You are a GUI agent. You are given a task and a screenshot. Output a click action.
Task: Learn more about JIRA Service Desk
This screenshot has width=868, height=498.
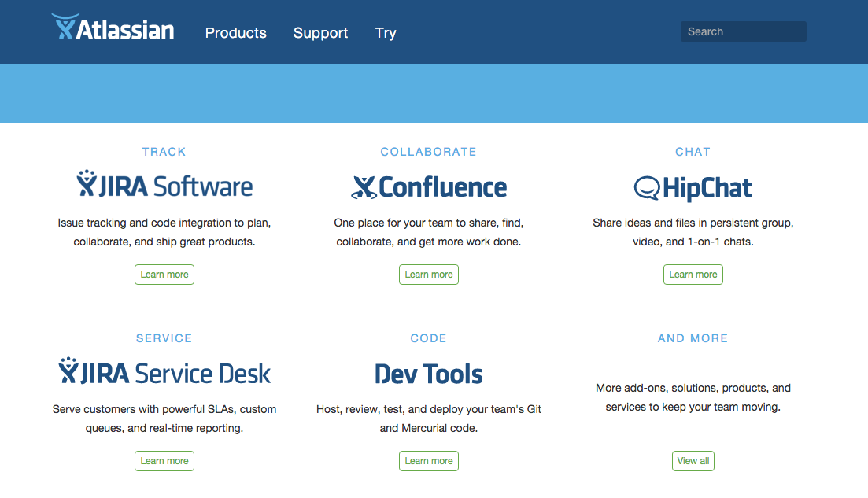[164, 461]
